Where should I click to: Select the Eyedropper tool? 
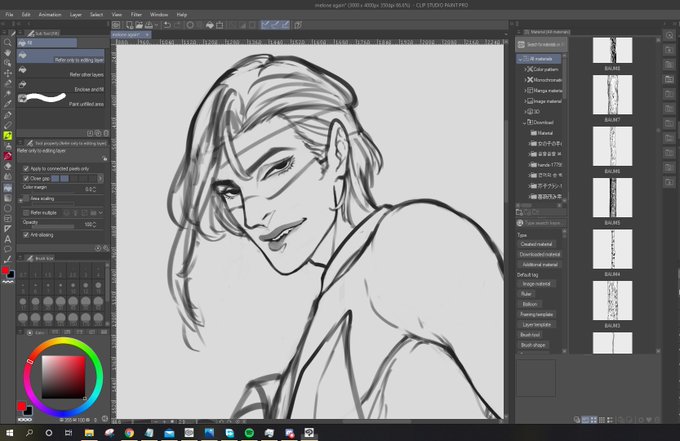tap(7, 104)
